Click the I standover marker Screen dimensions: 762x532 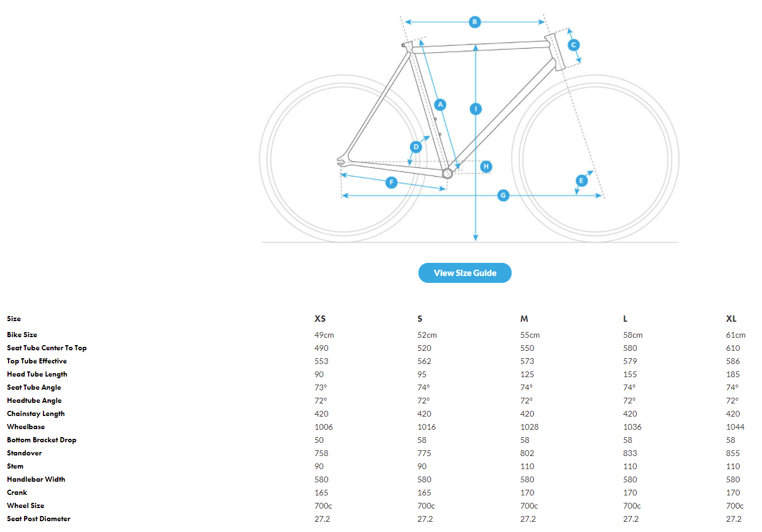[x=476, y=109]
